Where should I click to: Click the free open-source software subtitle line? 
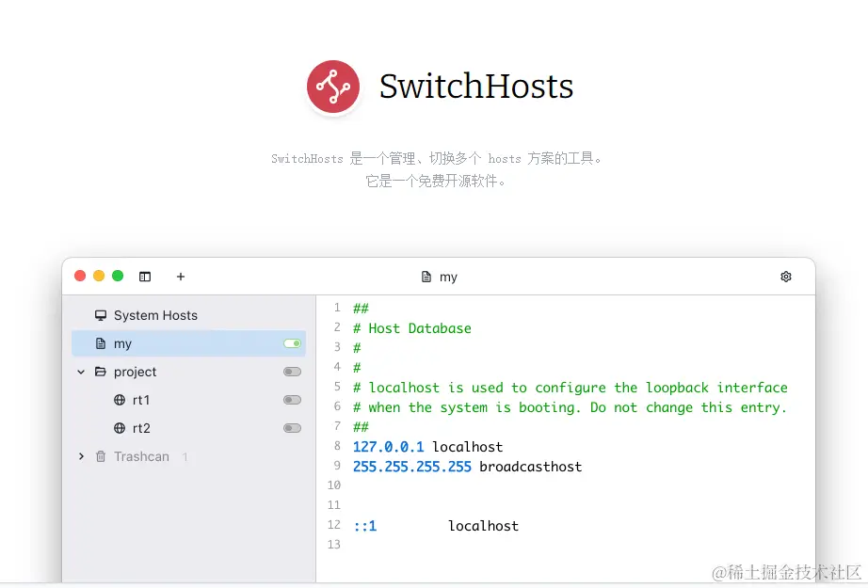click(436, 181)
